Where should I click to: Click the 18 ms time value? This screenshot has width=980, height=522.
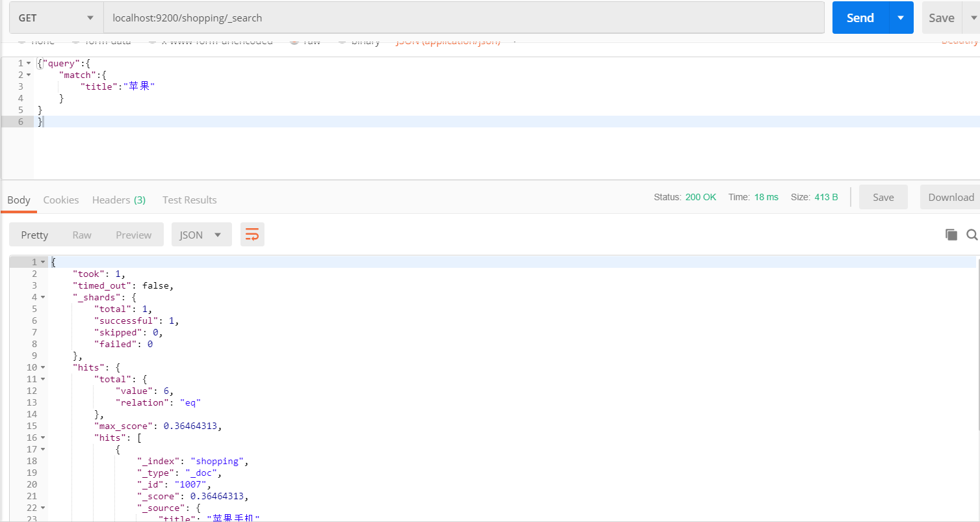[766, 197]
